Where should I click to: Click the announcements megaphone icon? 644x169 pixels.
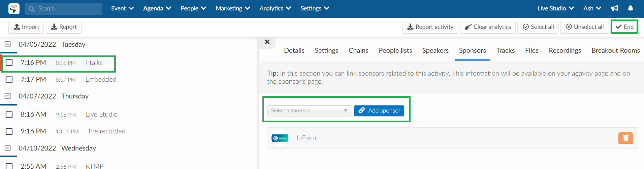coord(615,8)
